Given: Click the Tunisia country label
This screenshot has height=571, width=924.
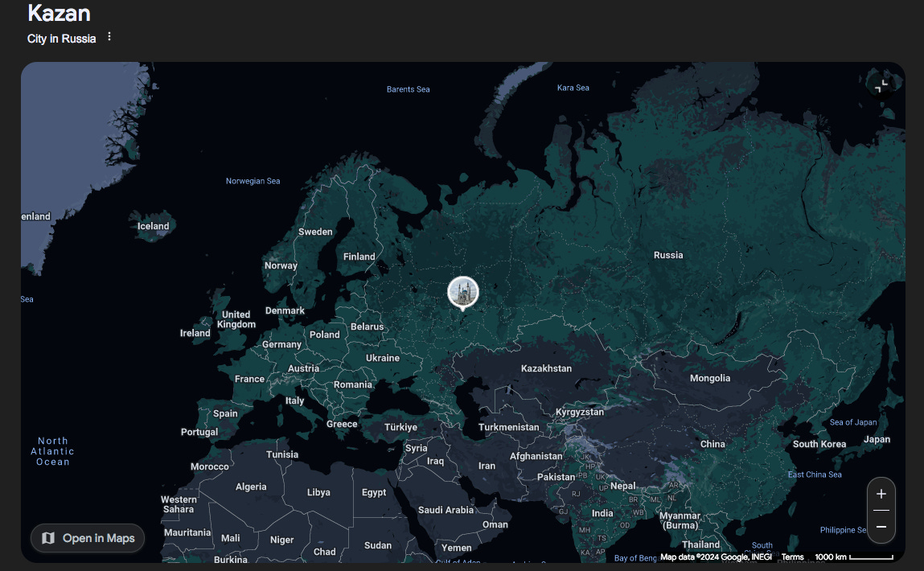Looking at the screenshot, I should click(281, 455).
